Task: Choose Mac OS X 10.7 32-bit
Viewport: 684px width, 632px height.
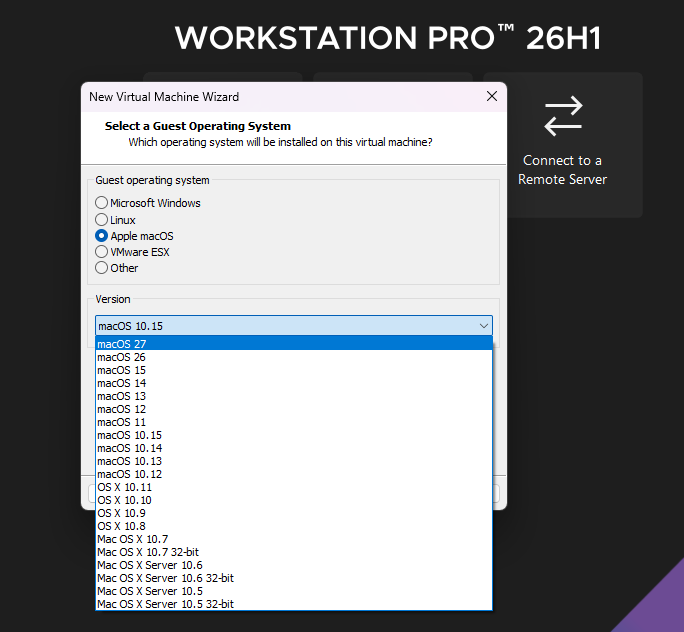Action: 294,553
